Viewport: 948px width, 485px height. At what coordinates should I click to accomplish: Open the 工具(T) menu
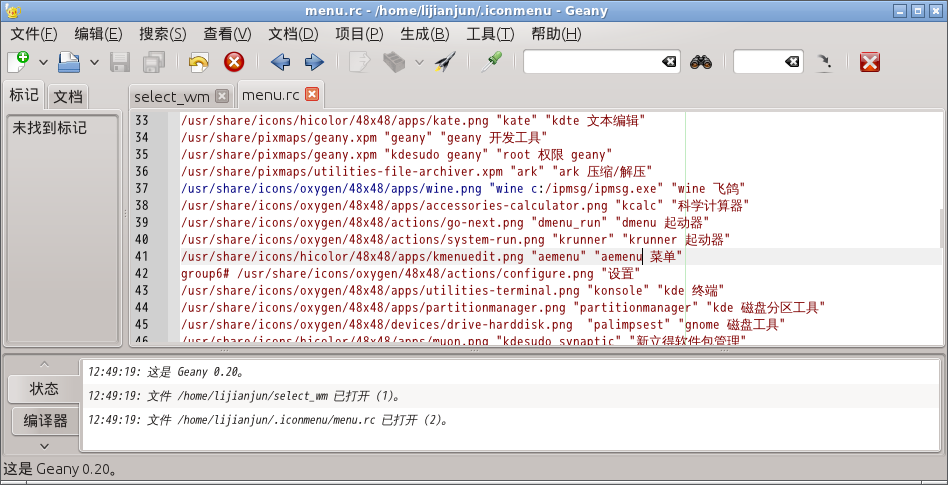point(490,34)
